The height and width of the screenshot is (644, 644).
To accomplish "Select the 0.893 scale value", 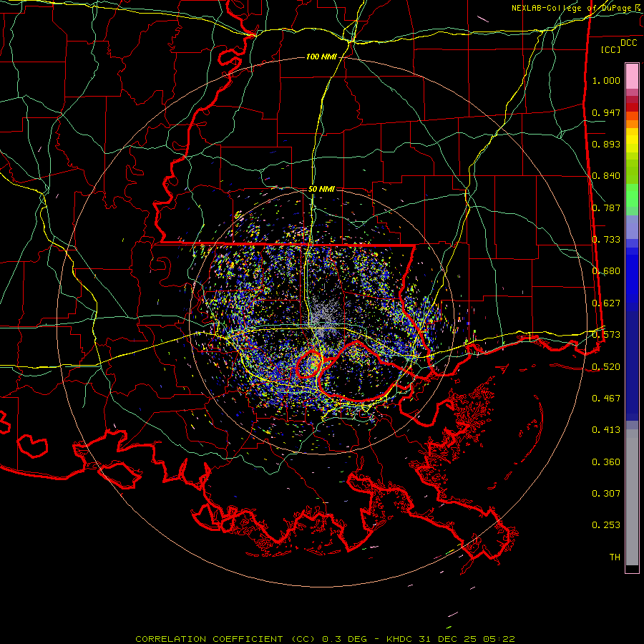I will (x=606, y=144).
